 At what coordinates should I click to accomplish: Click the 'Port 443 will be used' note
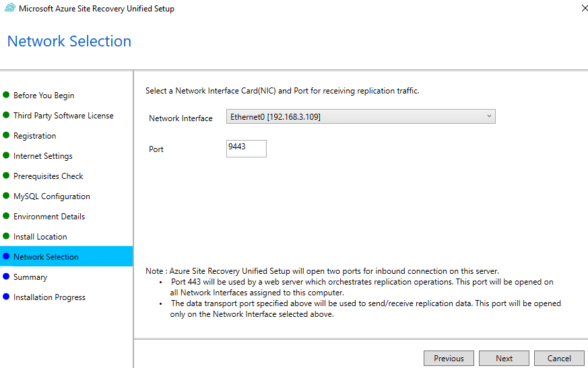(x=362, y=287)
